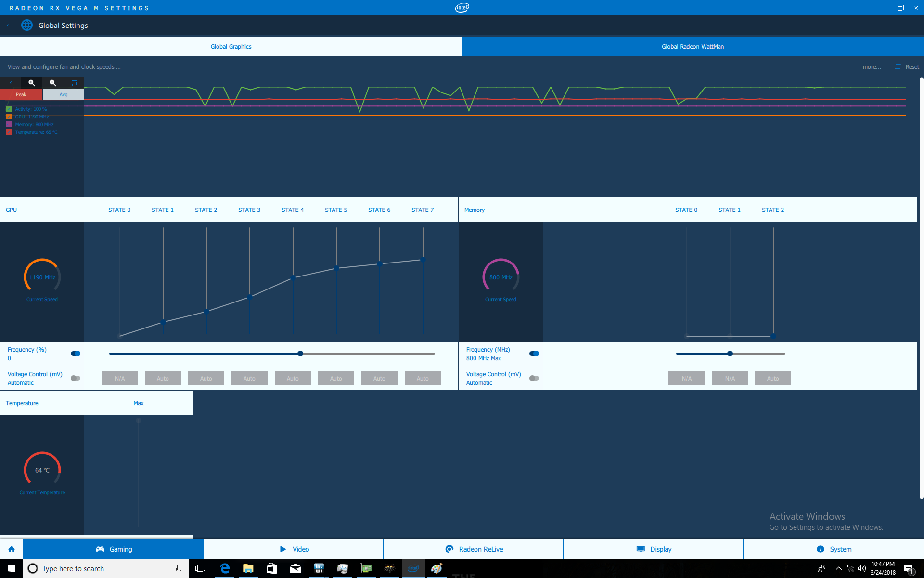Viewport: 924px width, 578px height.
Task: Open the Video tab
Action: click(x=294, y=549)
